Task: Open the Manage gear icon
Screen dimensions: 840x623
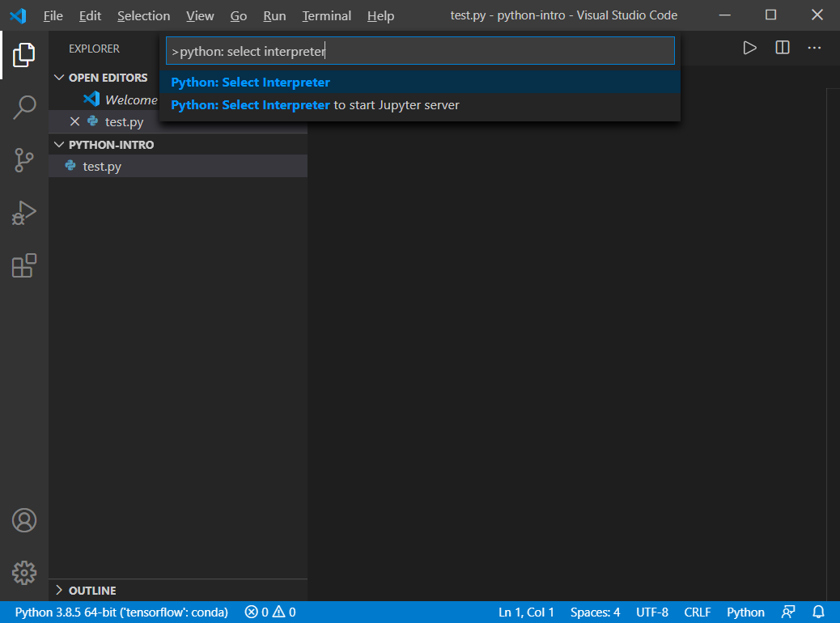Action: (x=24, y=573)
